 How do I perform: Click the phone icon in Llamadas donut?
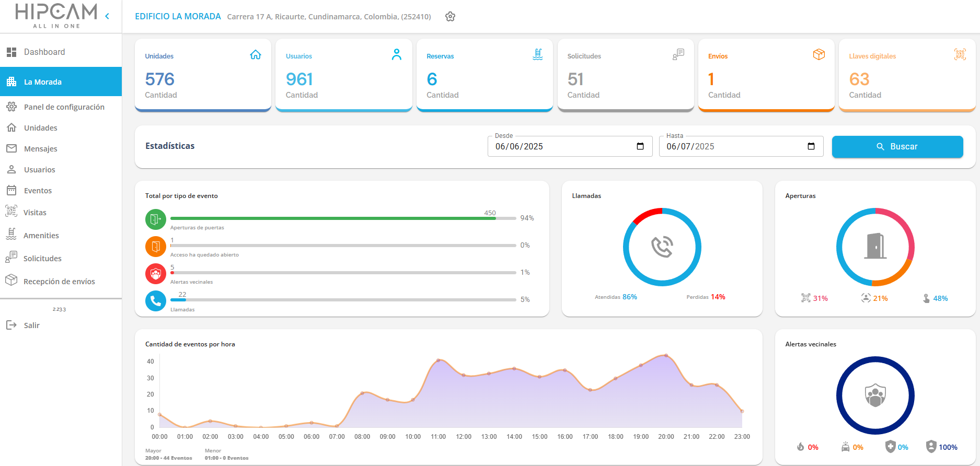[x=662, y=247]
